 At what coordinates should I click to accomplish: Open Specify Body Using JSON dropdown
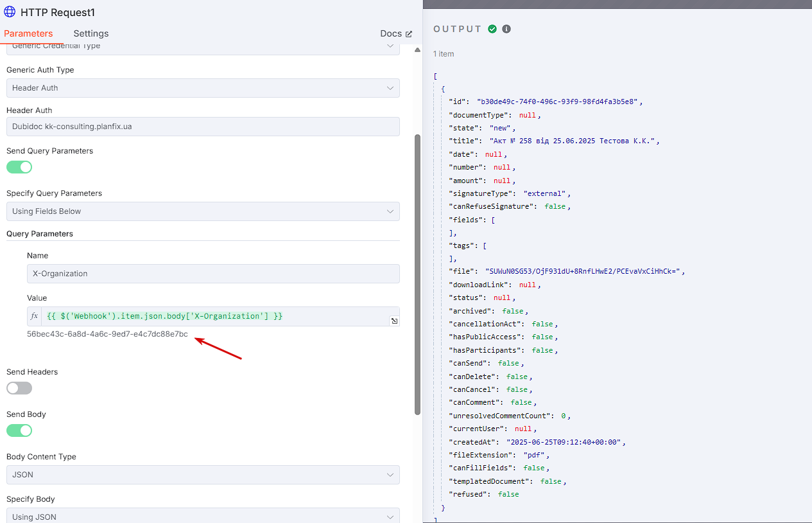coord(203,515)
